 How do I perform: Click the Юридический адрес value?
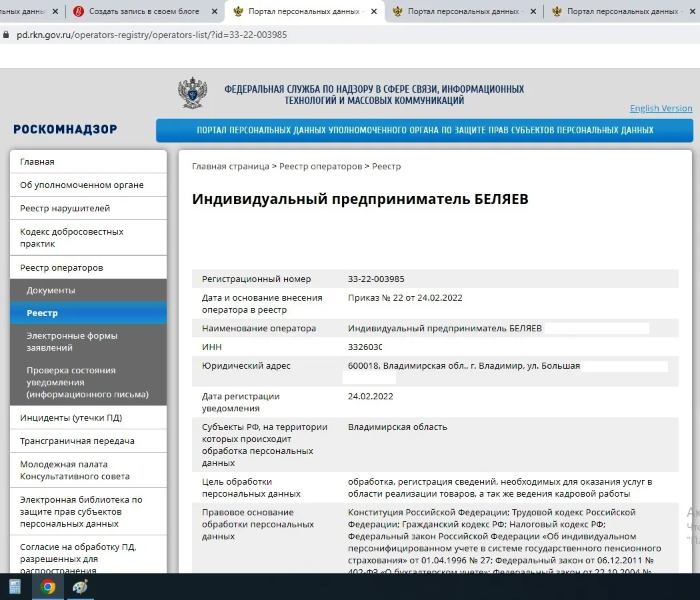pos(463,365)
